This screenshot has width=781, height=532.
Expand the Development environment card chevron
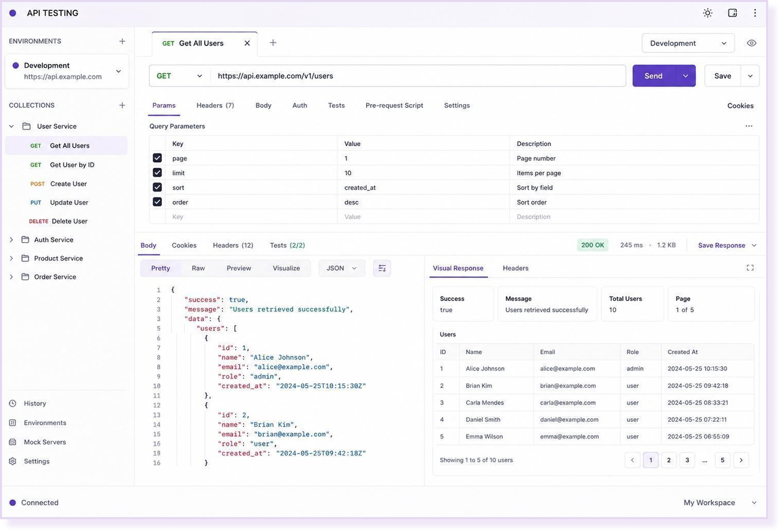pyautogui.click(x=119, y=71)
